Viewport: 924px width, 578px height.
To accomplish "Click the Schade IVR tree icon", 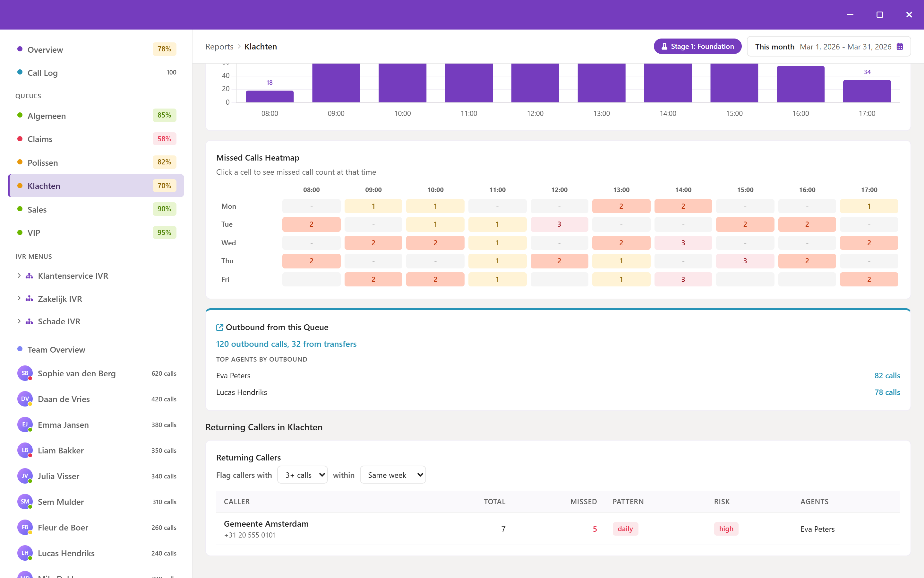I will pyautogui.click(x=30, y=321).
